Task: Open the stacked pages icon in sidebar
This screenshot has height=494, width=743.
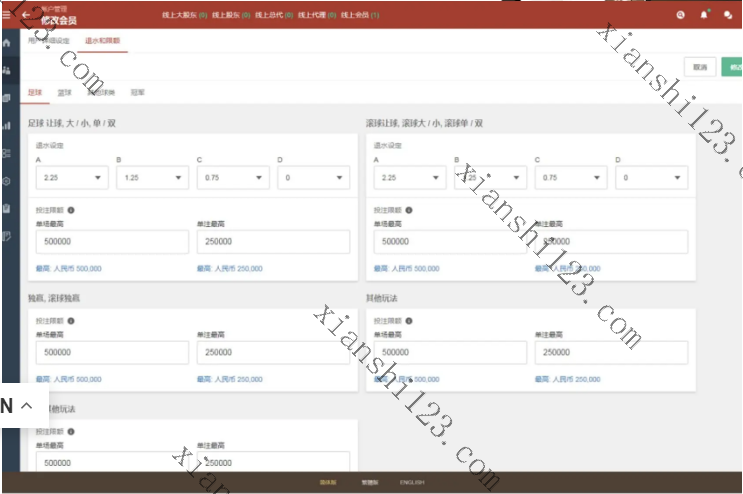Action: [7, 98]
